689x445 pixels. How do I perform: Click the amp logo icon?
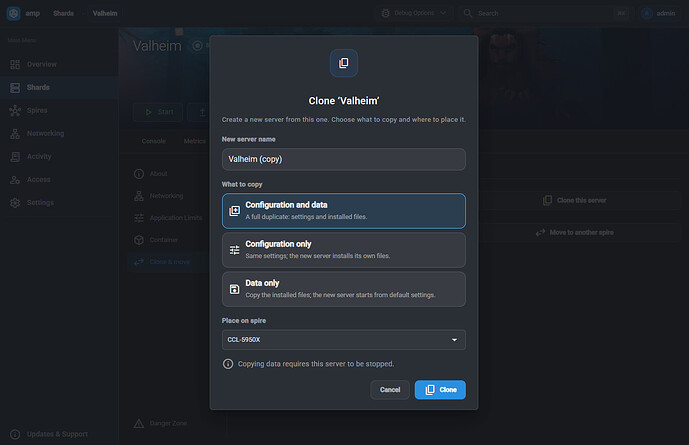click(x=14, y=13)
